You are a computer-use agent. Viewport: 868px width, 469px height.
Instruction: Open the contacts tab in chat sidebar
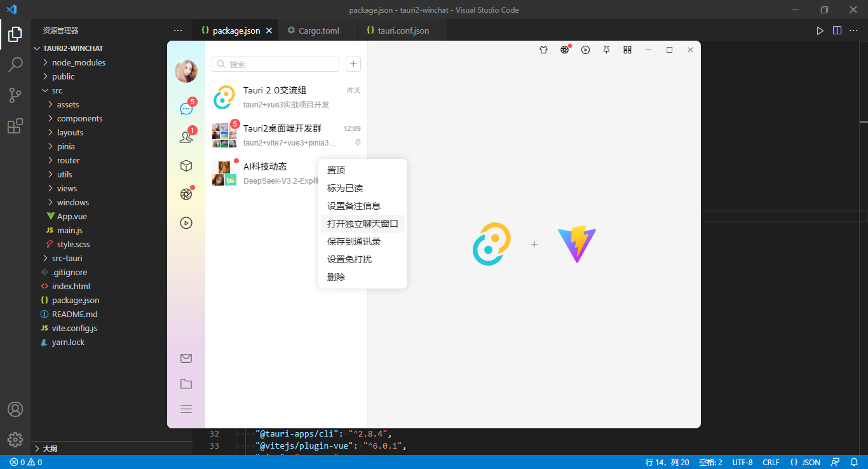186,137
